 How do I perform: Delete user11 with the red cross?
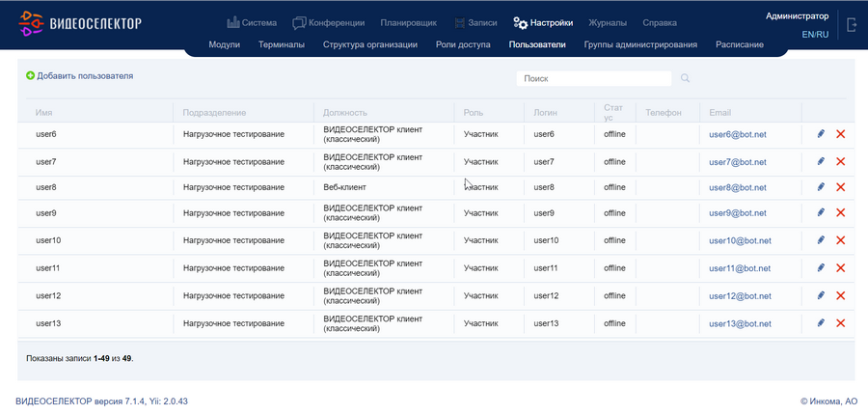click(x=840, y=268)
